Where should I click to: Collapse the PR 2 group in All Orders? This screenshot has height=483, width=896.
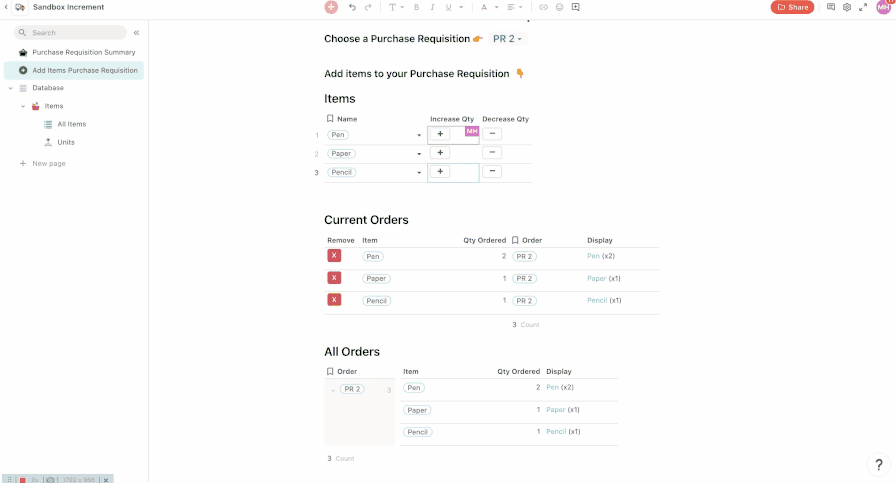(333, 390)
